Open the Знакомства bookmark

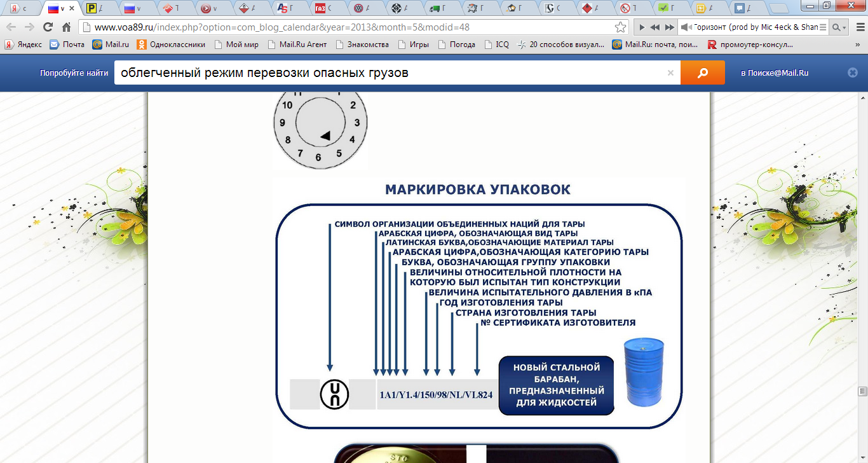click(362, 45)
